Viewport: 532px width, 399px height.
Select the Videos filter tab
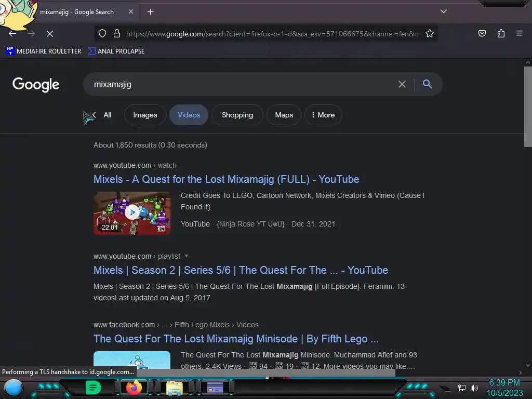(189, 115)
